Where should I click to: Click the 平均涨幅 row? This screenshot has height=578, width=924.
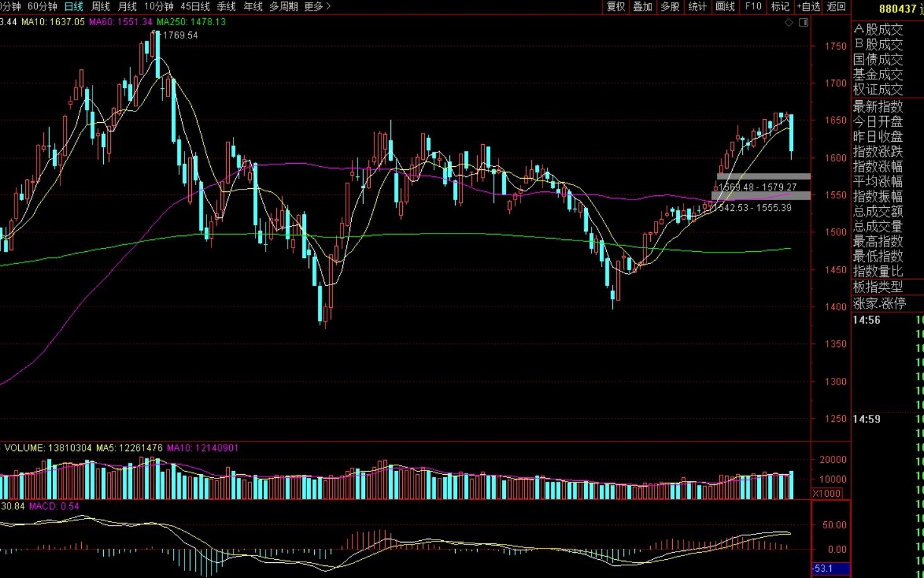point(878,181)
